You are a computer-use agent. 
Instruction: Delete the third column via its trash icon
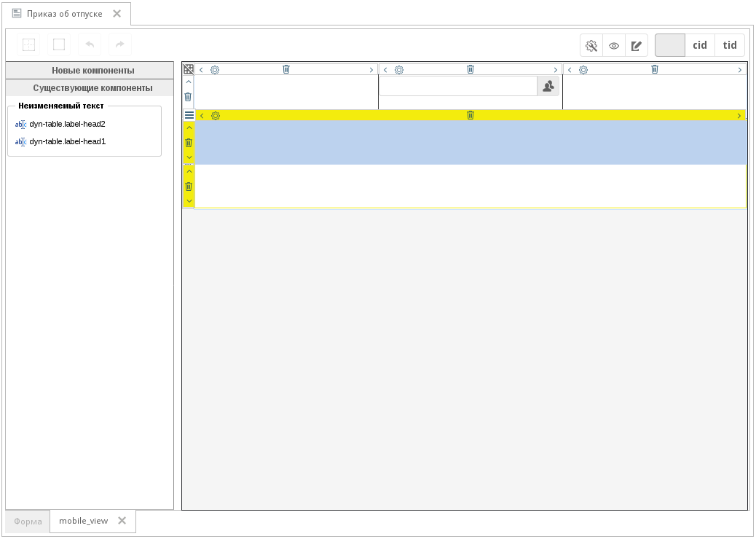pos(655,69)
